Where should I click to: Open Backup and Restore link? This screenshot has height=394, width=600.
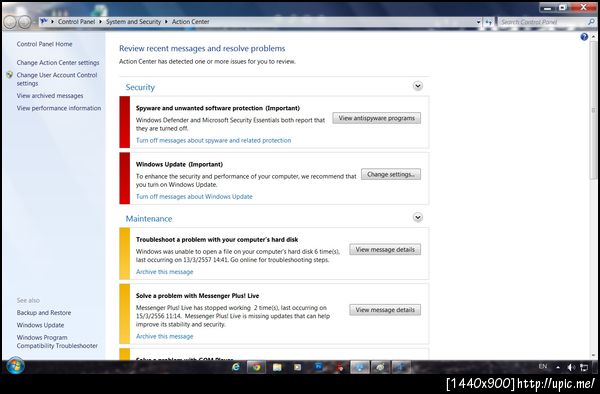pyautogui.click(x=44, y=313)
